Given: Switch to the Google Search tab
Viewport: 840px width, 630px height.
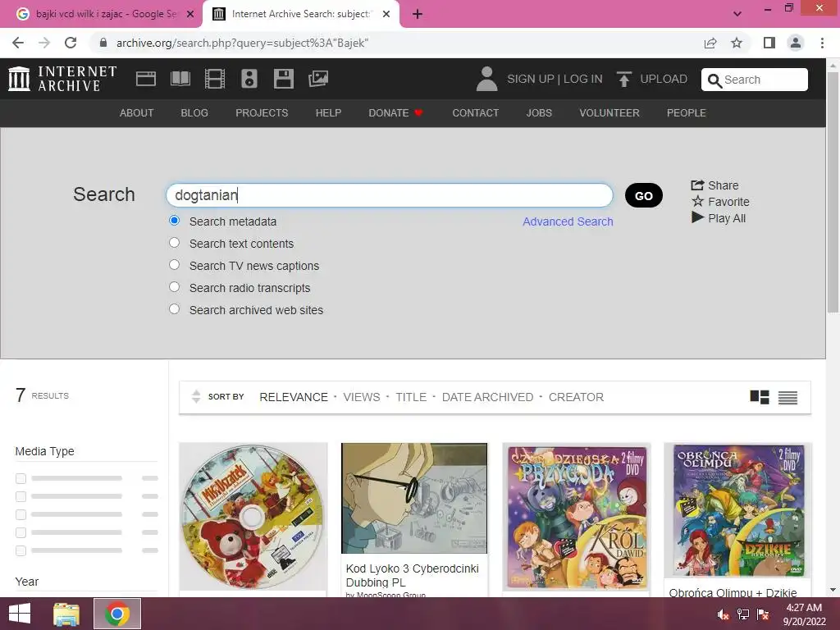Looking at the screenshot, I should click(102, 14).
